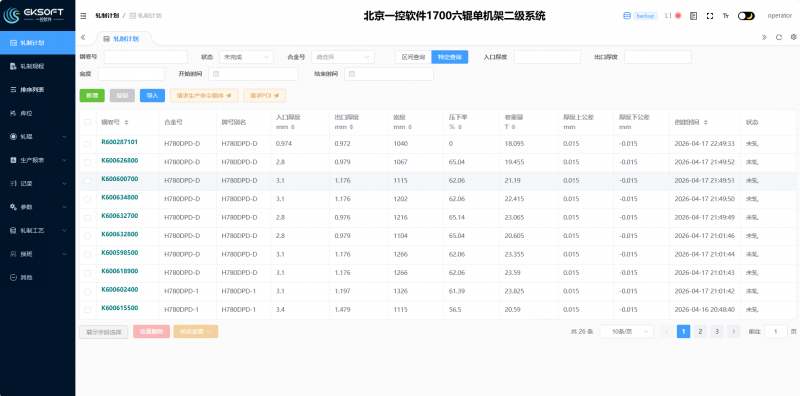Click the go-to page number input
The image size is (800, 396).
coord(776,331)
